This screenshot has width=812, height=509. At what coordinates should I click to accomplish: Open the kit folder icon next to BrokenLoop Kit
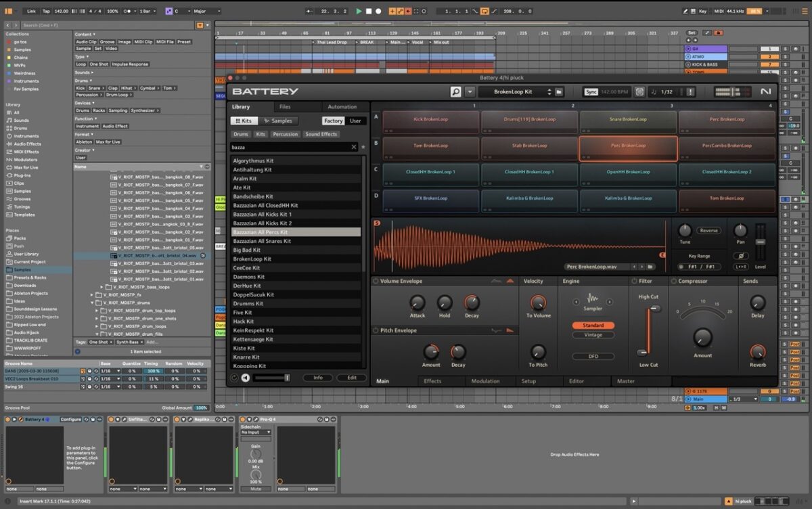click(x=559, y=91)
